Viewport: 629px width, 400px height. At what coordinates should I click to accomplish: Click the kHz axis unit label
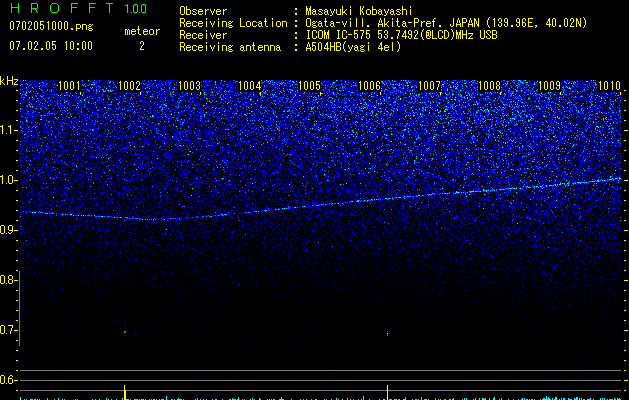click(x=9, y=81)
